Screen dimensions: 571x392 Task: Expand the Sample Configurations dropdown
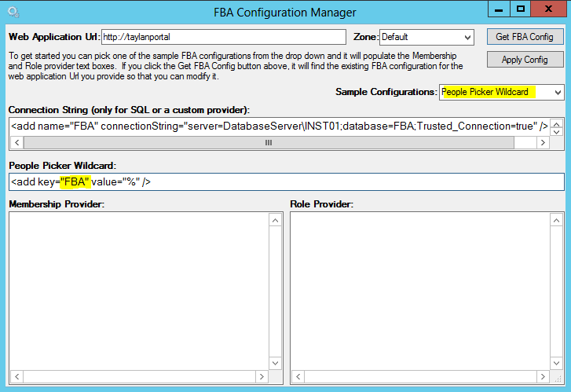(x=501, y=92)
